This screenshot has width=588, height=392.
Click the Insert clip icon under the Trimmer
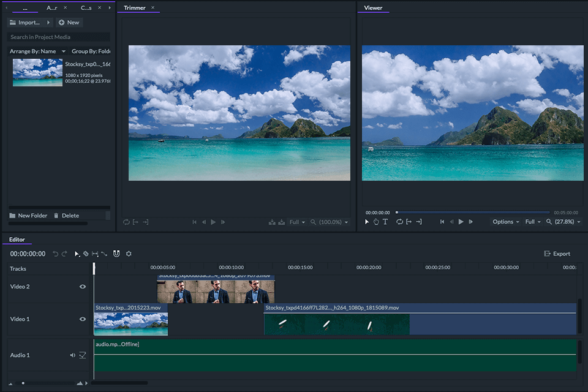[273, 222]
